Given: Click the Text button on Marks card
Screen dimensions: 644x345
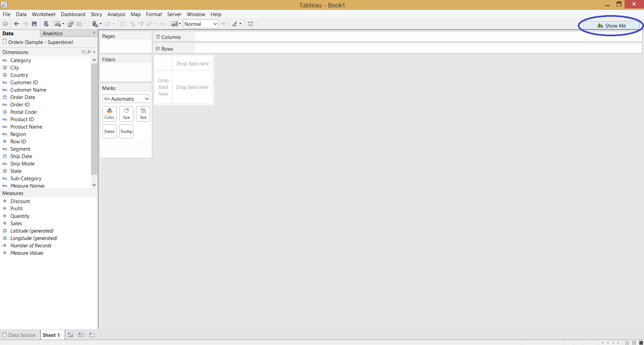Looking at the screenshot, I should (x=143, y=114).
